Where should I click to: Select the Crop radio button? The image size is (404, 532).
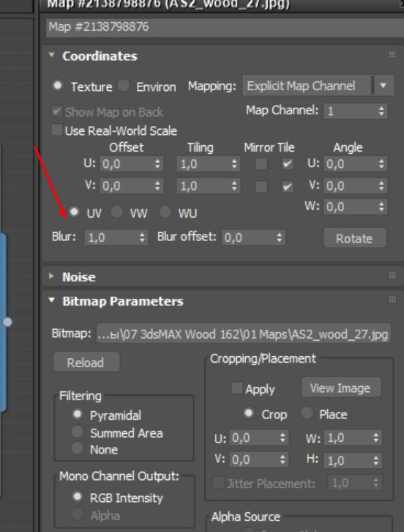point(249,413)
